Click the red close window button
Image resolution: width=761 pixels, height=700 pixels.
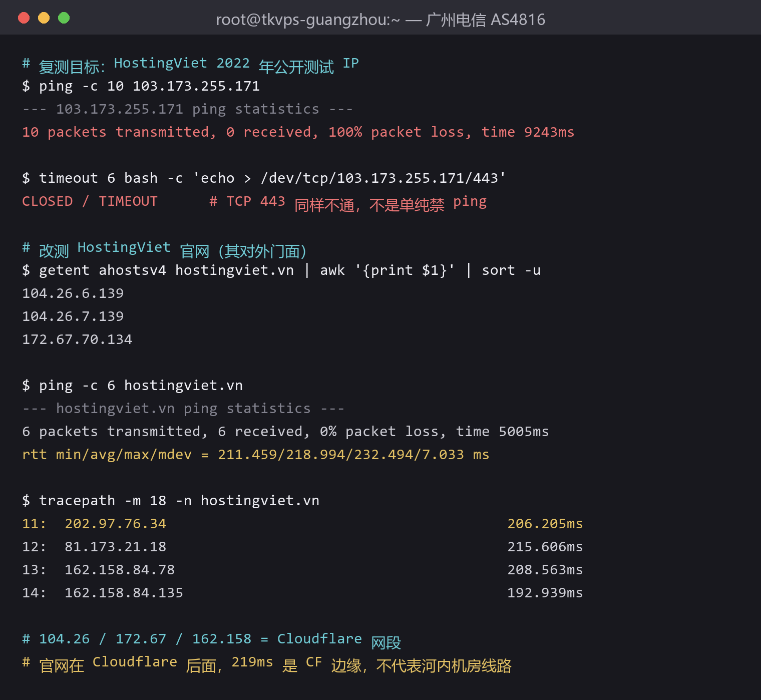click(x=24, y=18)
